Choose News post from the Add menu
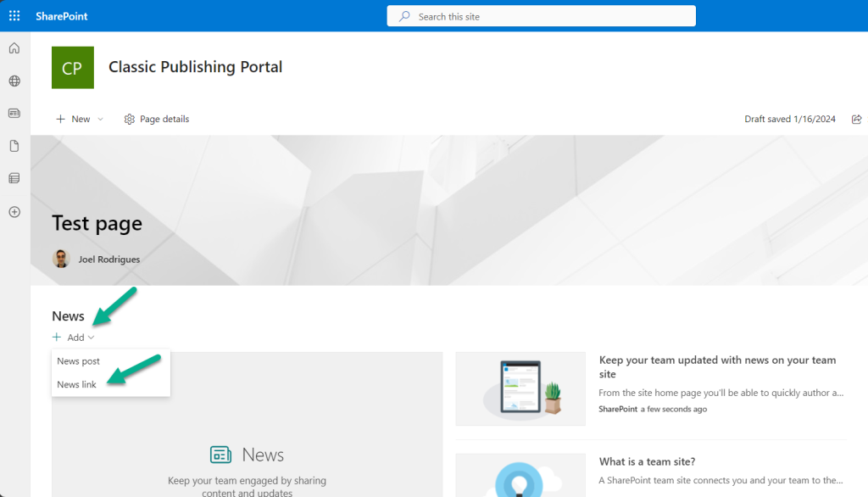Screen dimensions: 868x497 tap(78, 360)
